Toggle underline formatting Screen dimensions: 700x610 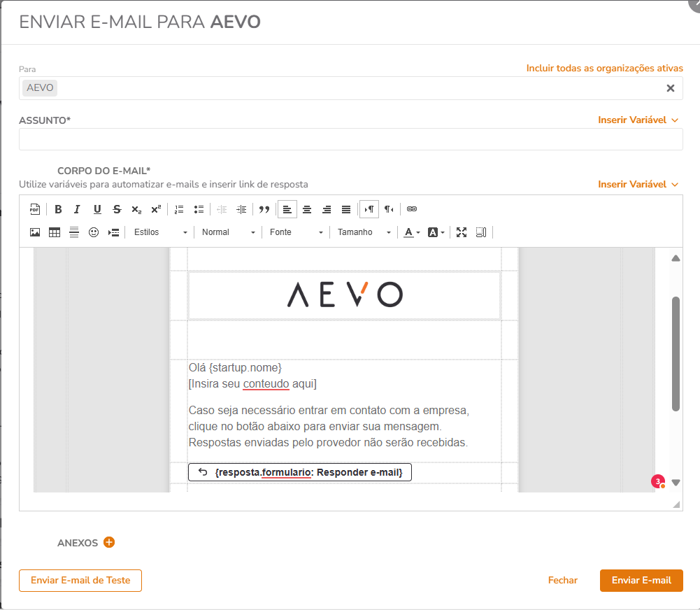97,209
